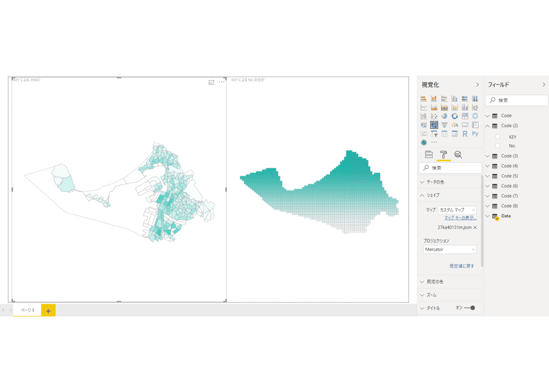549x392 pixels.
Task: Select the gauge visual
Action: tap(455, 125)
